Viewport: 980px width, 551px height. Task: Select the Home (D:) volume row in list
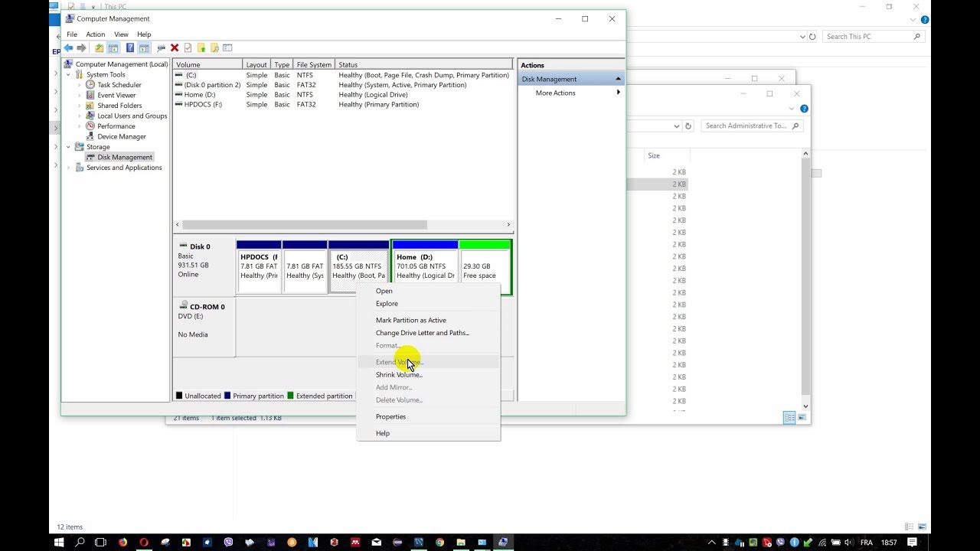pos(342,95)
